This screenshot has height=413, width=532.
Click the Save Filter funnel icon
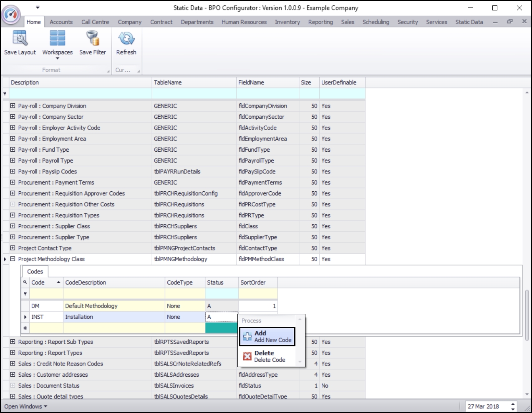pyautogui.click(x=92, y=39)
